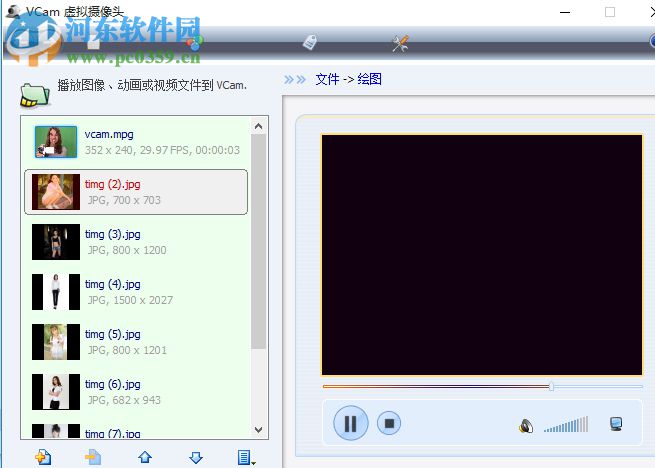The height and width of the screenshot is (468, 655).
Task: Select the timg (4).jpg thumbnail
Action: coord(56,292)
